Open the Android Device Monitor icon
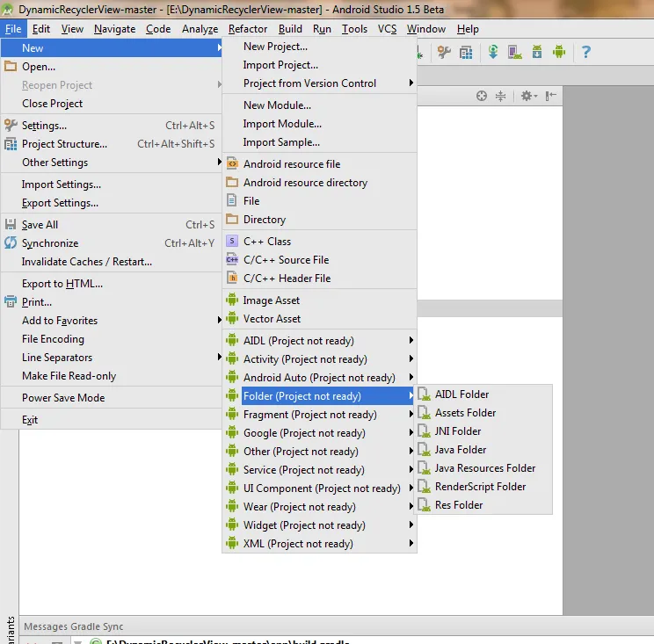Screen dimensions: 654x644 [x=559, y=52]
